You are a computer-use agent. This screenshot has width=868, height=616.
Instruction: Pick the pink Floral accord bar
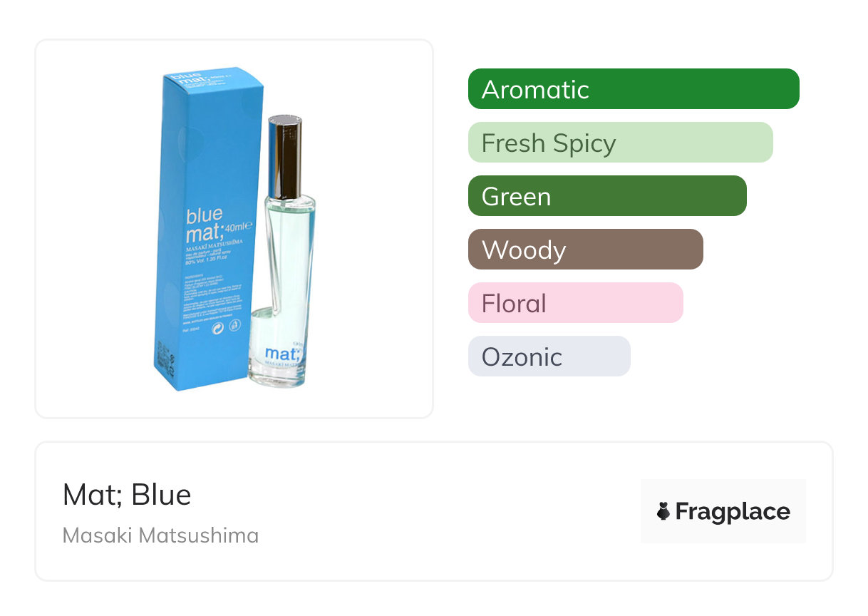[575, 303]
